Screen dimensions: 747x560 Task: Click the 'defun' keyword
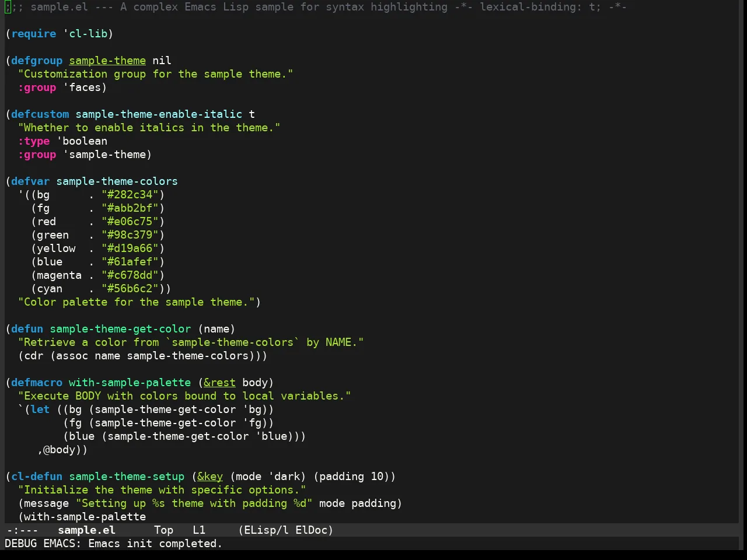click(27, 329)
